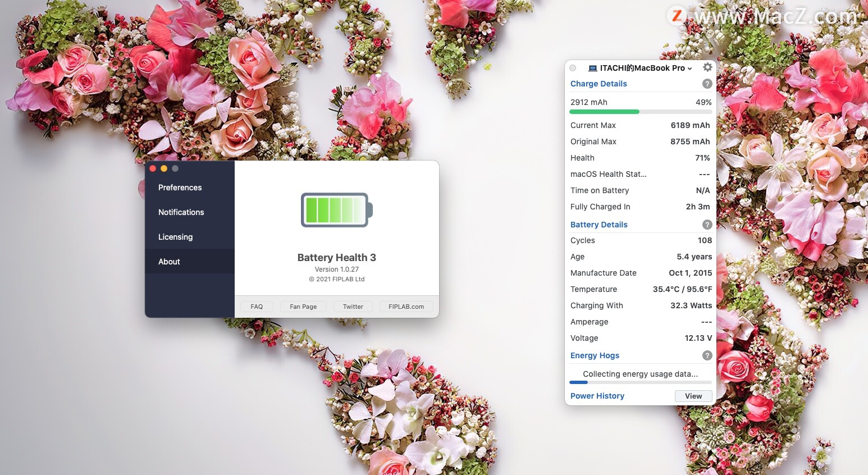Expand the ITACHI MacBook Pro device dropdown

pyautogui.click(x=646, y=68)
